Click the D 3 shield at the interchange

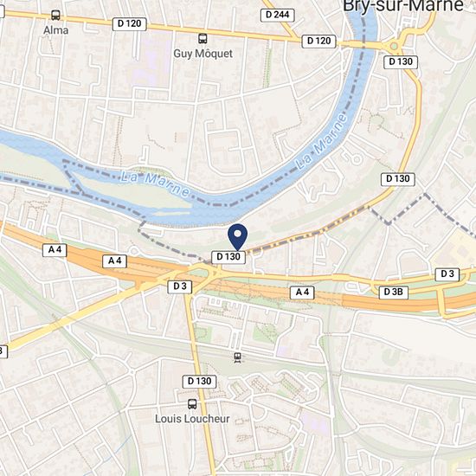point(180,286)
